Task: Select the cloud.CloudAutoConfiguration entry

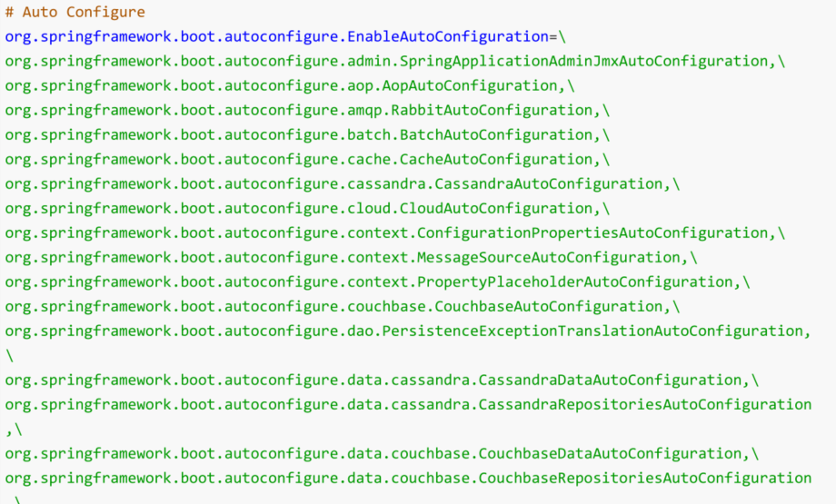Action: [307, 209]
